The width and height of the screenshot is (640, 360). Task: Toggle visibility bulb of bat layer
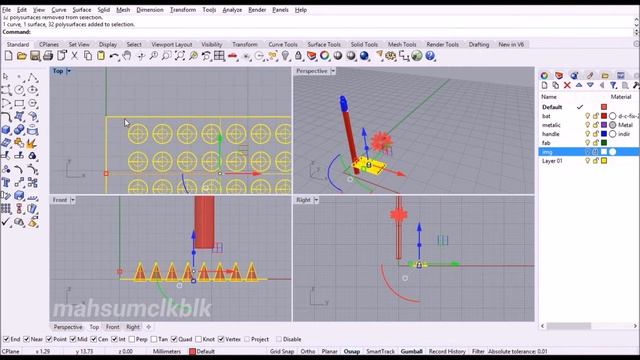click(x=587, y=116)
